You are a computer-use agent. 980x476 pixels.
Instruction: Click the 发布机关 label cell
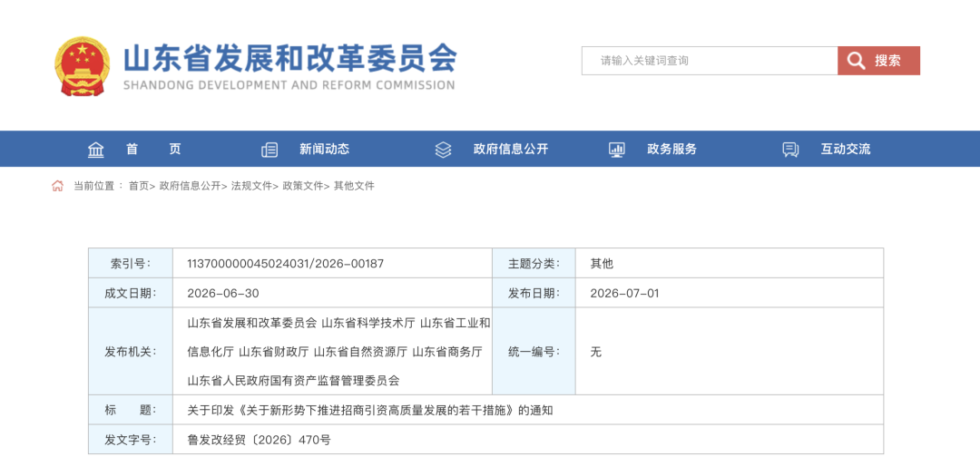[x=131, y=351]
